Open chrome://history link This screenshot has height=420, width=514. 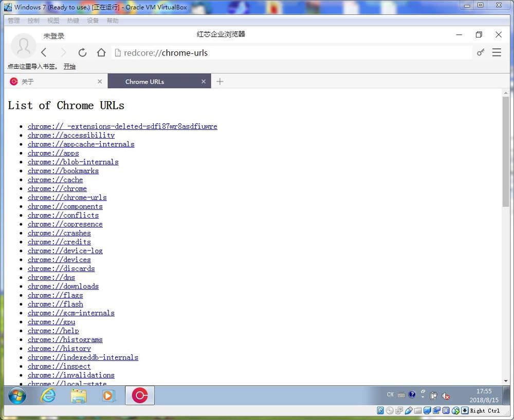click(59, 348)
